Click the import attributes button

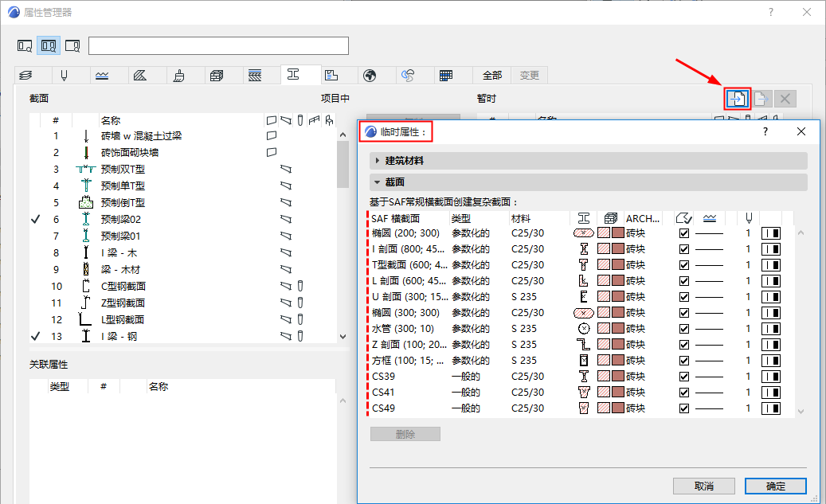[x=737, y=99]
